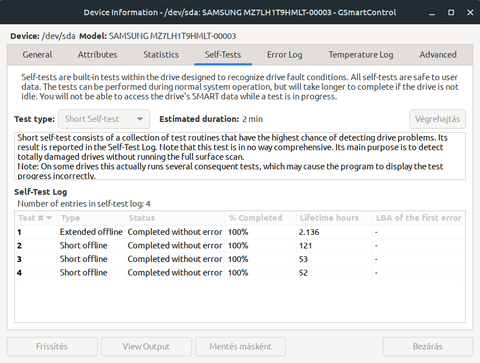
Task: Open the Temperature Log tab
Action: point(361,55)
